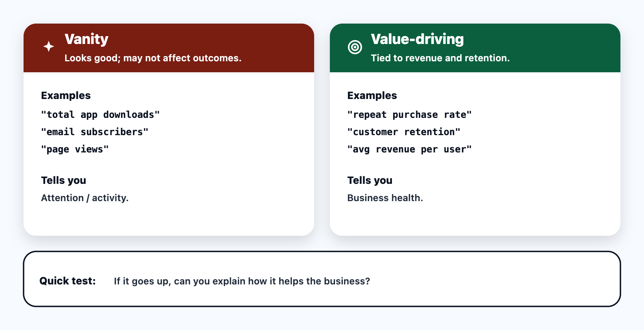Select the Value-driving card heading
This screenshot has height=330, width=644.
(417, 39)
